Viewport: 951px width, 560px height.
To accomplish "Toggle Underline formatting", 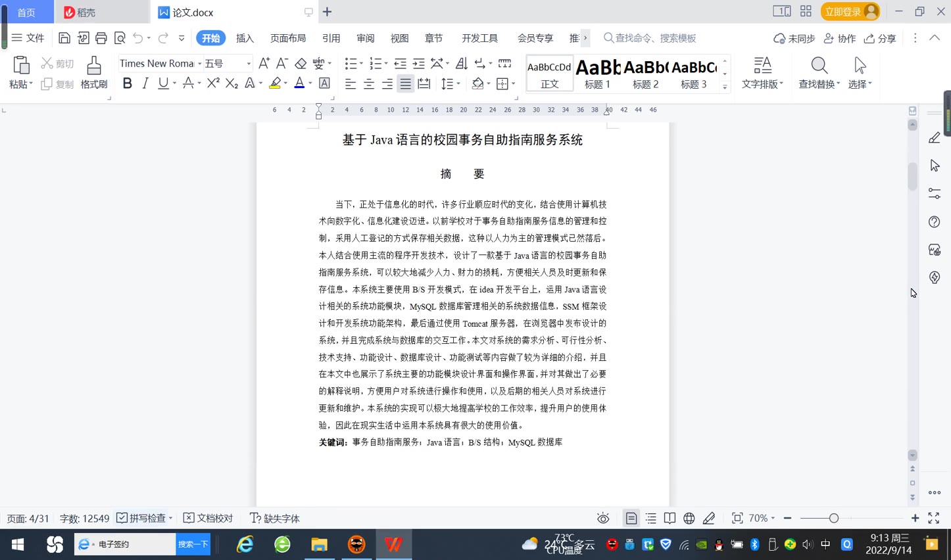I will [x=163, y=83].
